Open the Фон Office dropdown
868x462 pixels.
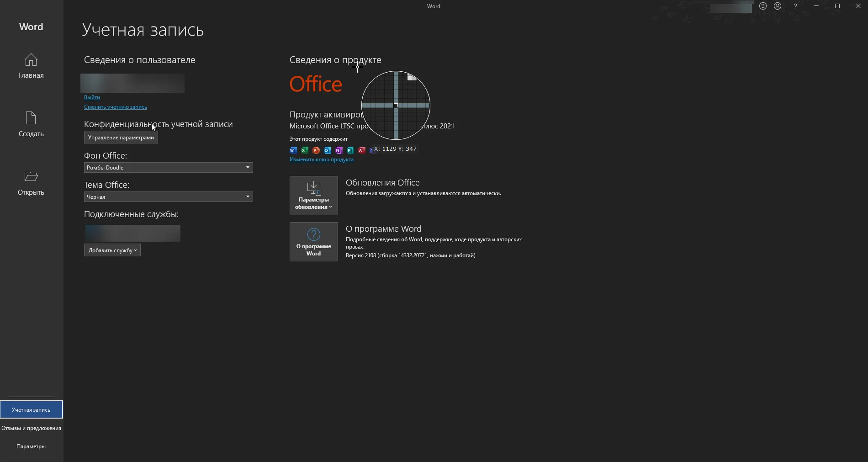click(169, 168)
